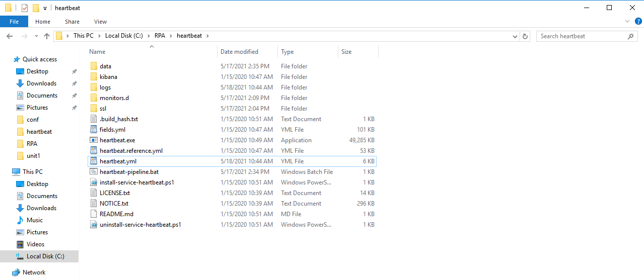
Task: Open Customize Quick Access Toolbar dropdown
Action: tap(45, 9)
